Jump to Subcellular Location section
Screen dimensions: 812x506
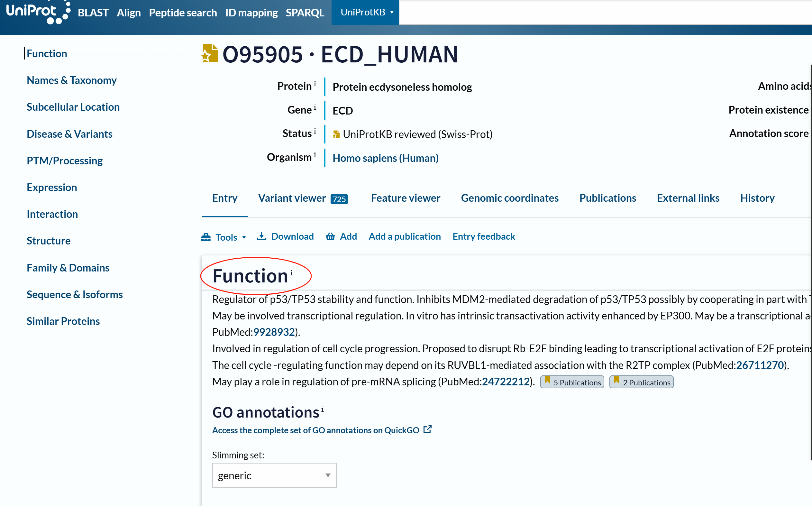coord(73,107)
